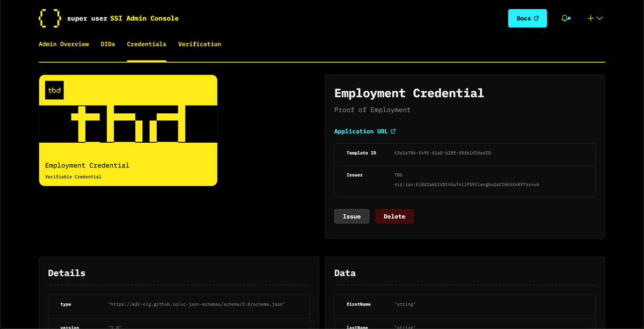The height and width of the screenshot is (329, 644).
Task: Click the yellow curly braces logo
Action: [50, 18]
